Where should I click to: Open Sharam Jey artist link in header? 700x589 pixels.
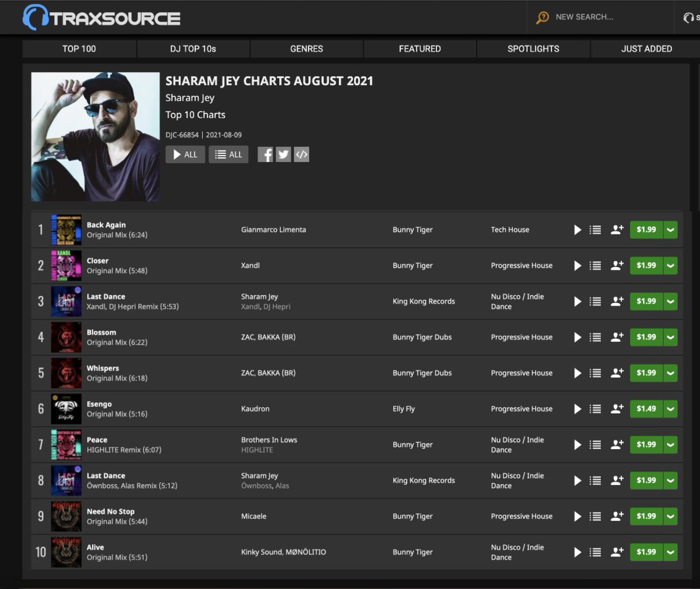click(x=190, y=98)
